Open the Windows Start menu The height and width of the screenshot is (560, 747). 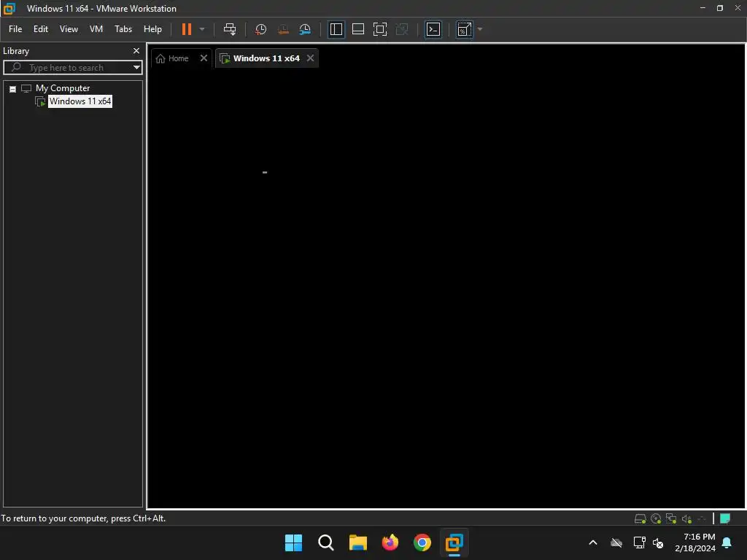point(293,542)
